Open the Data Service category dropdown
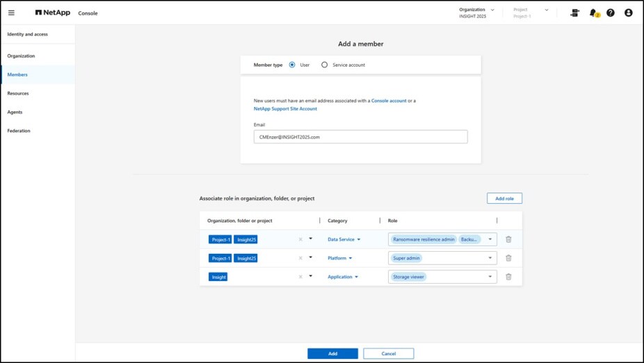Viewport: 644px width, 363px height. point(344,239)
